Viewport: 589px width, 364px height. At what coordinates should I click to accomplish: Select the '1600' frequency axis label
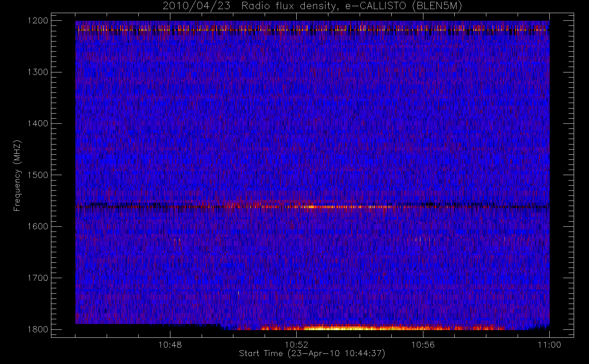38,226
